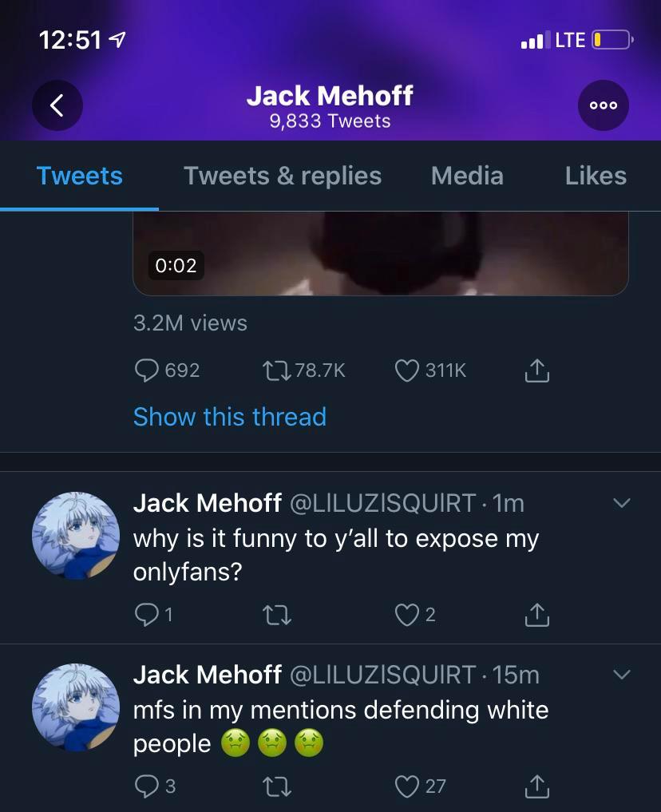Share the onlyfans tweet

pos(537,614)
